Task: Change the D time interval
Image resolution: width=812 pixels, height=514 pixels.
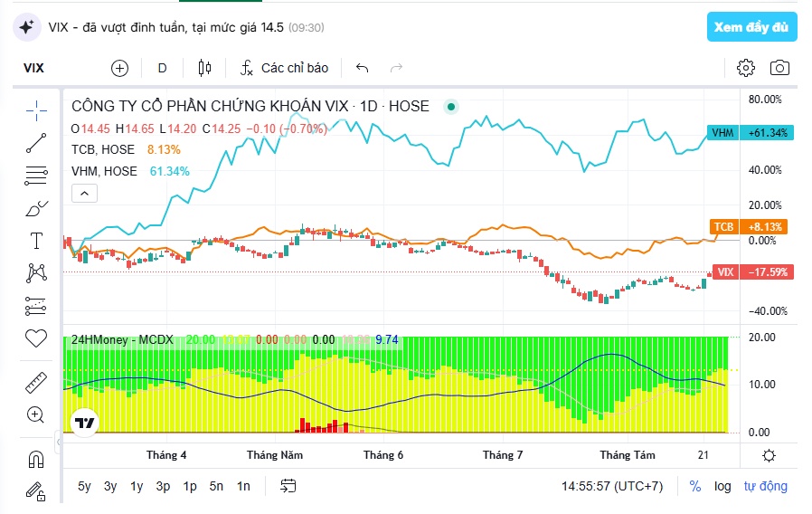Action: [x=162, y=68]
